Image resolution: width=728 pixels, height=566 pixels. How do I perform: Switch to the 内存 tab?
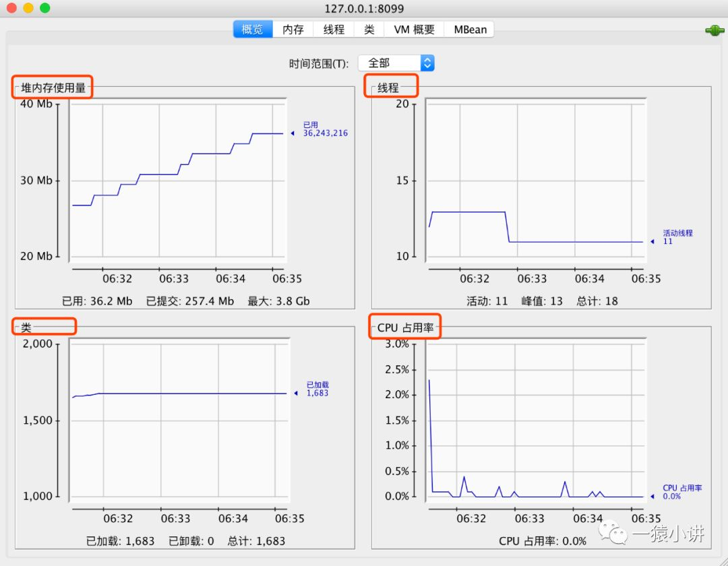(x=293, y=30)
